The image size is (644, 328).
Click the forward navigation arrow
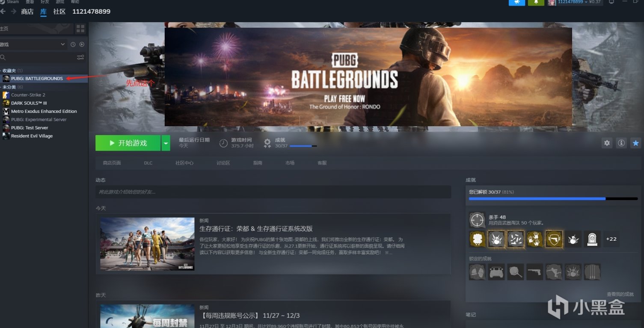click(x=13, y=12)
